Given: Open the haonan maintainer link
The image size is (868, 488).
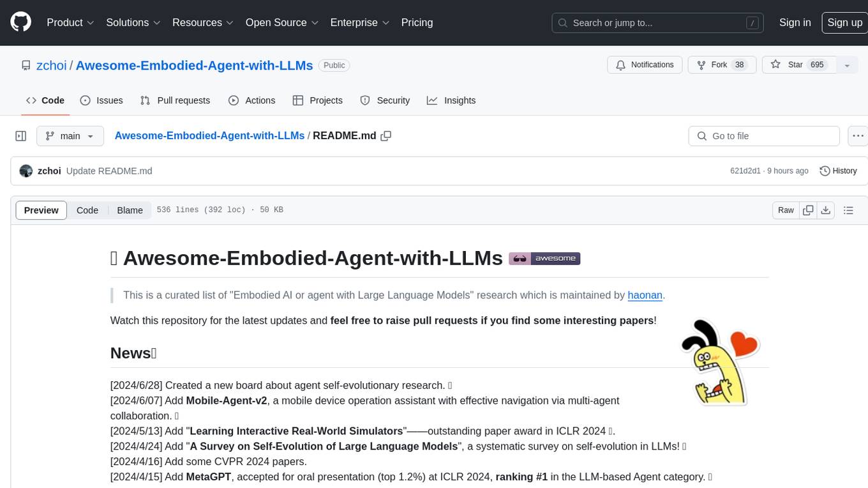Looking at the screenshot, I should pyautogui.click(x=645, y=295).
